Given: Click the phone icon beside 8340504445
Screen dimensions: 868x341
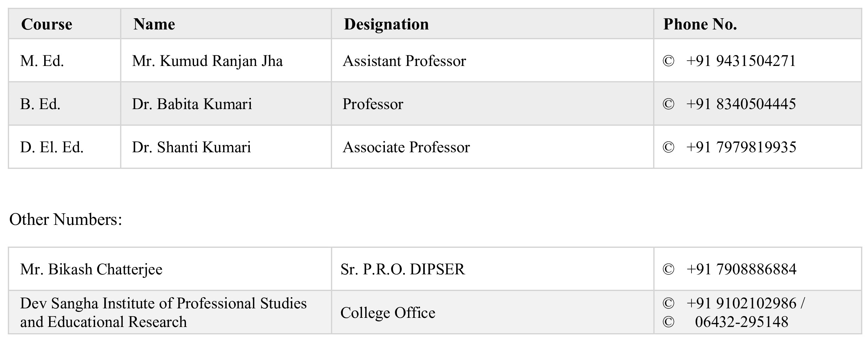Looking at the screenshot, I should 668,104.
